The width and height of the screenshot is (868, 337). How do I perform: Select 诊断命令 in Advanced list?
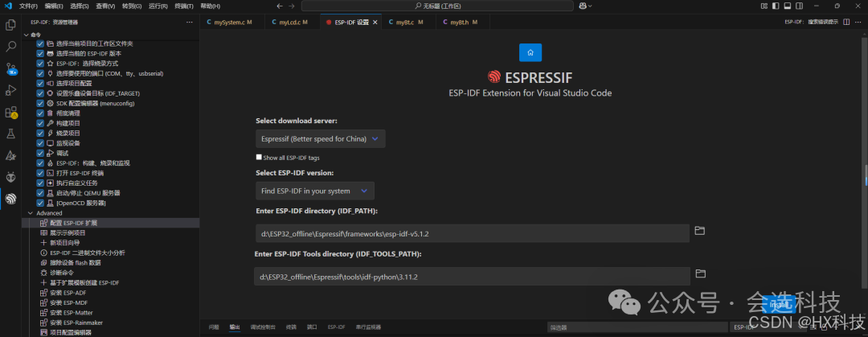point(61,273)
